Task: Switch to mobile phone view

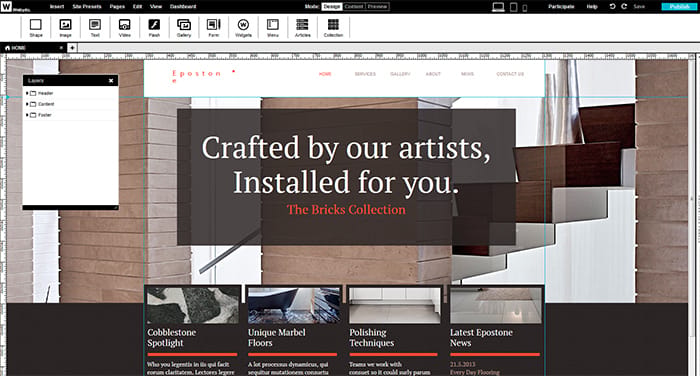Action: point(525,8)
